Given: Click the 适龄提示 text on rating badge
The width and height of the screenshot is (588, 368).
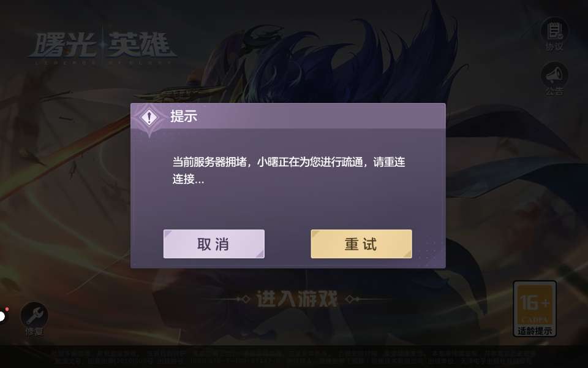Looking at the screenshot, I should click(534, 331).
